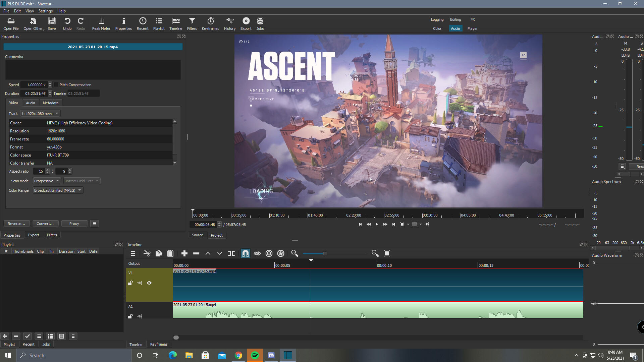
Task: Zoom timeline to fit
Action: click(387, 253)
